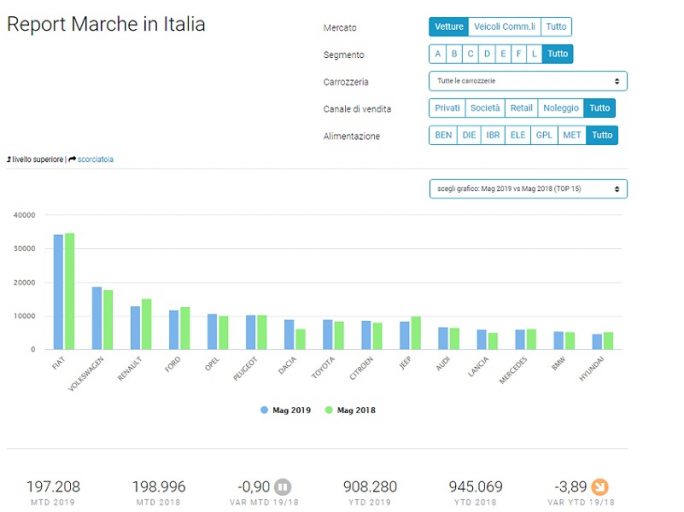The height and width of the screenshot is (512, 684).
Task: Filter by segment D
Action: [487, 54]
